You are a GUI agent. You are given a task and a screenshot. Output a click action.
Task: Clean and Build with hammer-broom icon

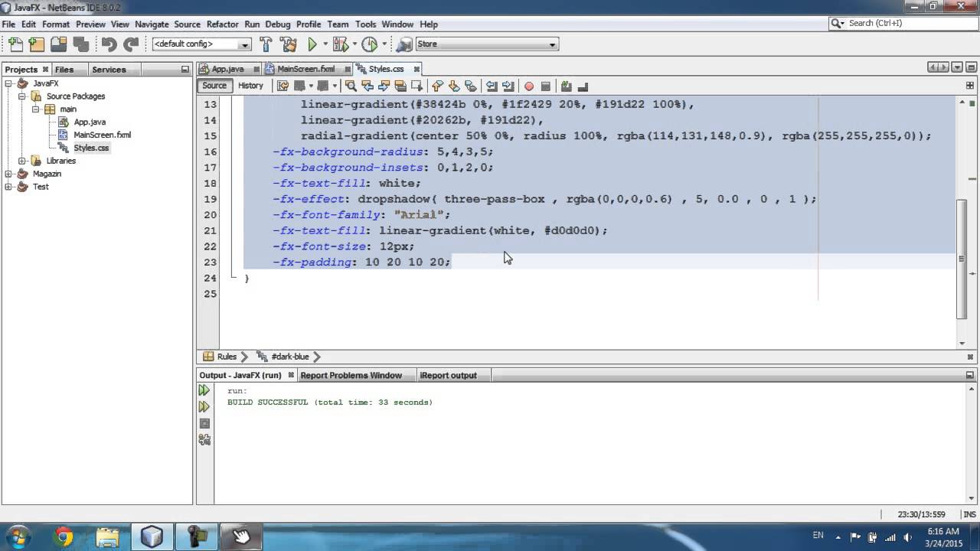(289, 44)
